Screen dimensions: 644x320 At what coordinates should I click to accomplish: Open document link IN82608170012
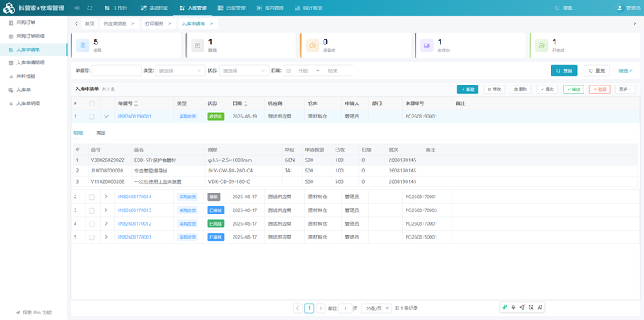tap(134, 224)
